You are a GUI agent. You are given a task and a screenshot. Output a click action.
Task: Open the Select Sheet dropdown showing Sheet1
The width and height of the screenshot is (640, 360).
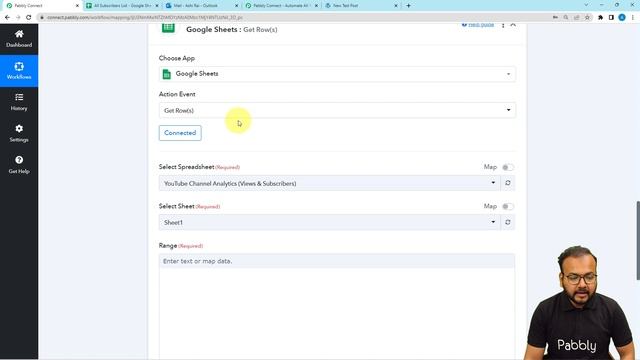pos(329,222)
